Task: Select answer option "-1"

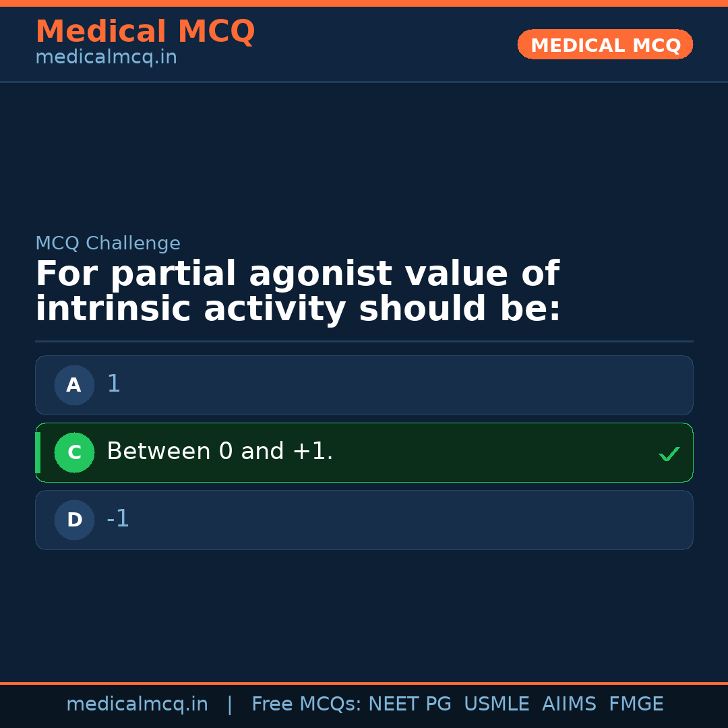Action: pyautogui.click(x=364, y=520)
